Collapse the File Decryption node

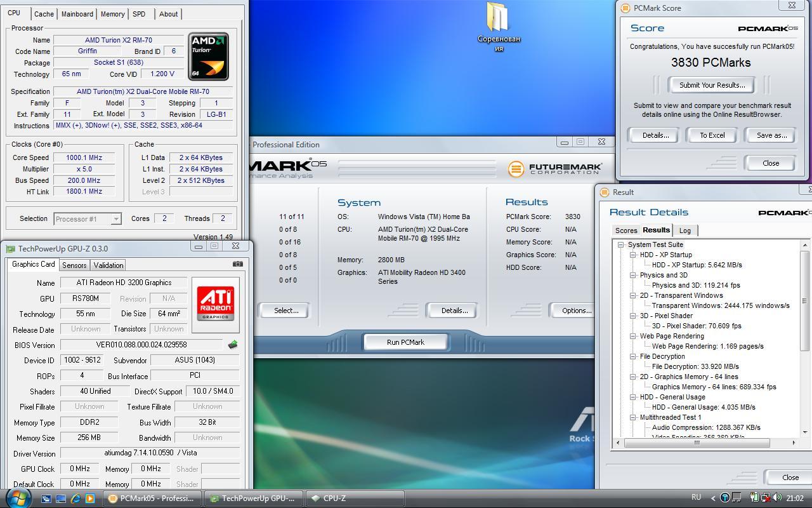pyautogui.click(x=632, y=356)
